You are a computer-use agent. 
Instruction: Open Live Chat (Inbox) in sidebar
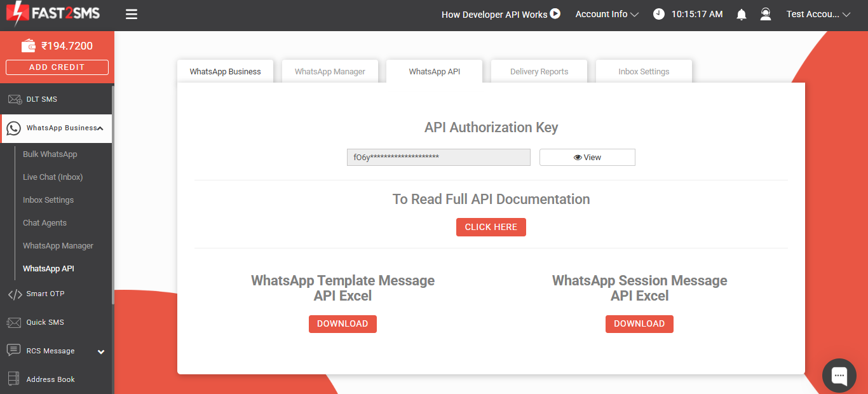click(53, 177)
